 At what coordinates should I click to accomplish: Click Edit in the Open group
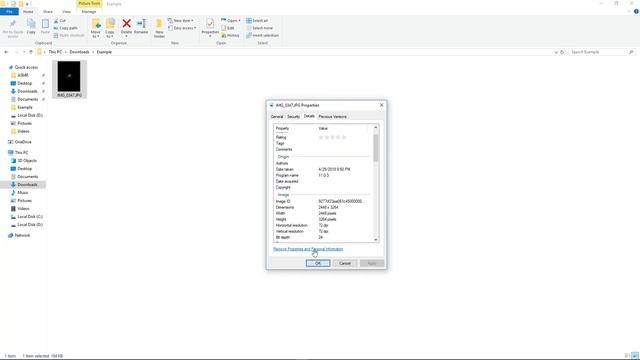(228, 28)
